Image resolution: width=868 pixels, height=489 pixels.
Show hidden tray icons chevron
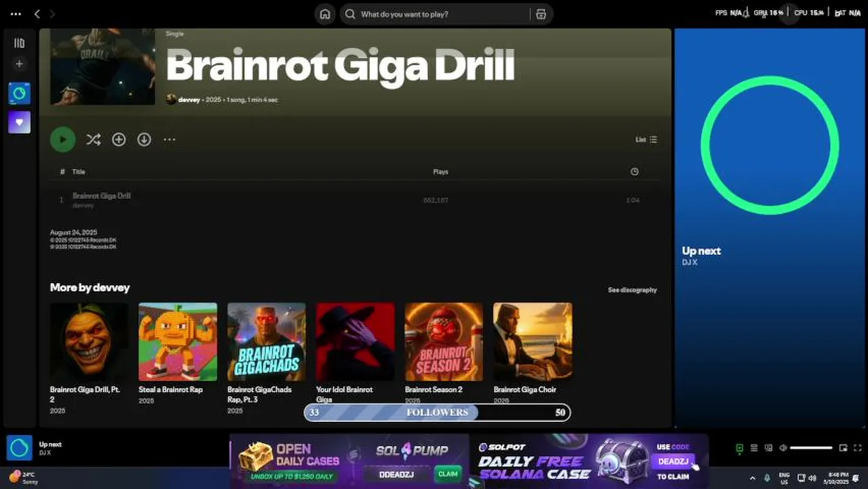tap(752, 478)
